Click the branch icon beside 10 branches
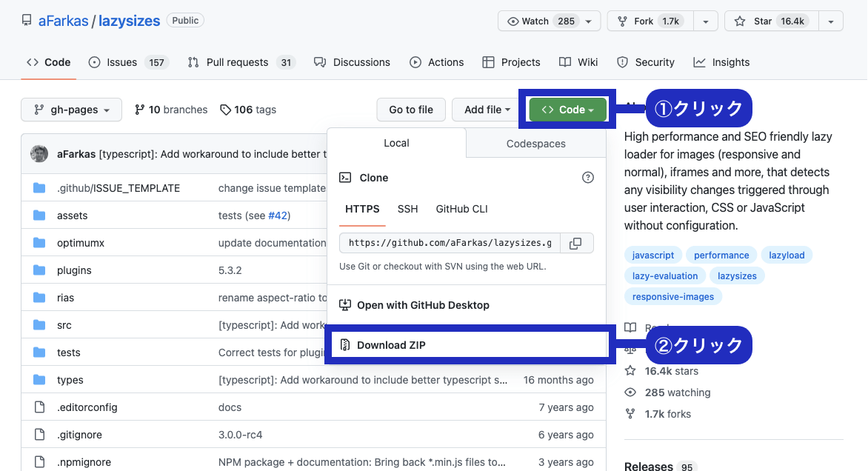Viewport: 868px width, 471px height. (x=139, y=110)
